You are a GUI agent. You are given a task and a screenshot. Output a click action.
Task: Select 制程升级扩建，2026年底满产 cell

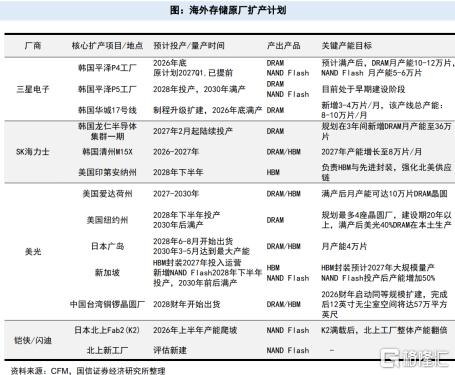click(207, 110)
